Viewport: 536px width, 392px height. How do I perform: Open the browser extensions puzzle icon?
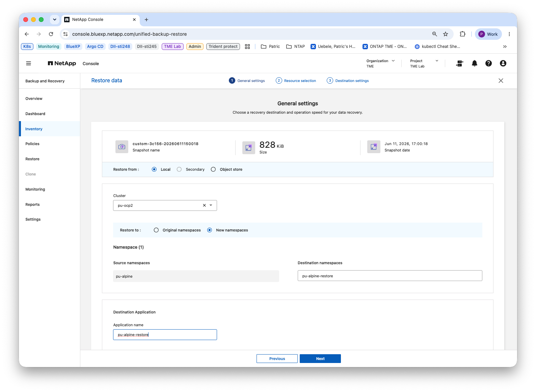point(463,34)
